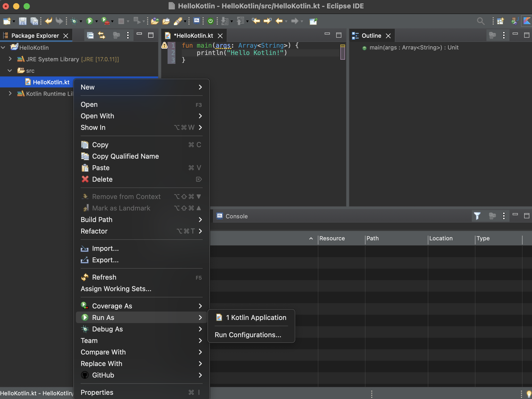Click the Save All toolbar icon
The width and height of the screenshot is (532, 399).
[x=34, y=21]
